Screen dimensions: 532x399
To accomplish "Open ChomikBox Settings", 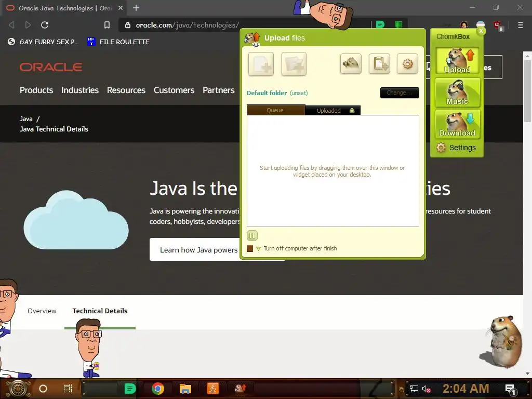I will click(x=456, y=148).
